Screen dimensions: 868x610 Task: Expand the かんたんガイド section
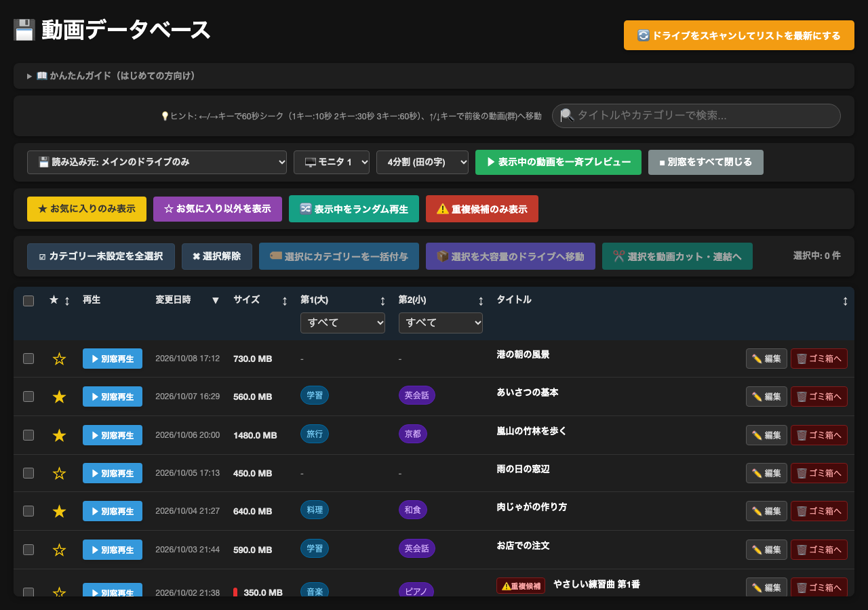(434, 76)
